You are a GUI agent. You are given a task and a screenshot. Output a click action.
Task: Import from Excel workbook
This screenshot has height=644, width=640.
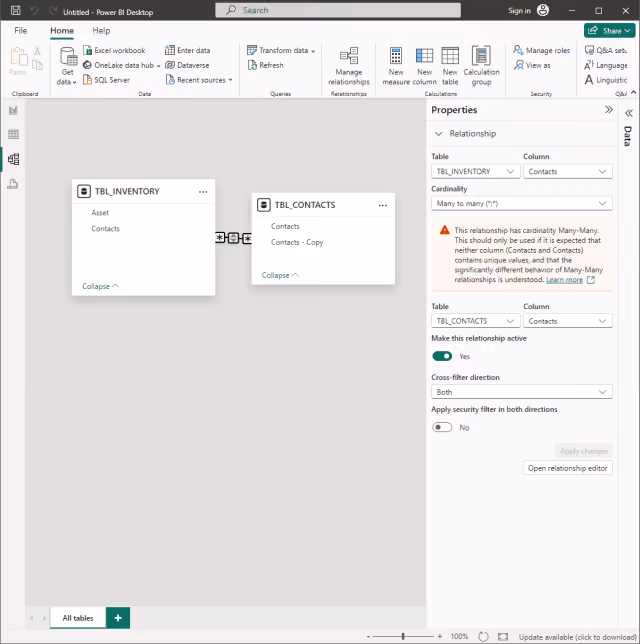point(114,50)
